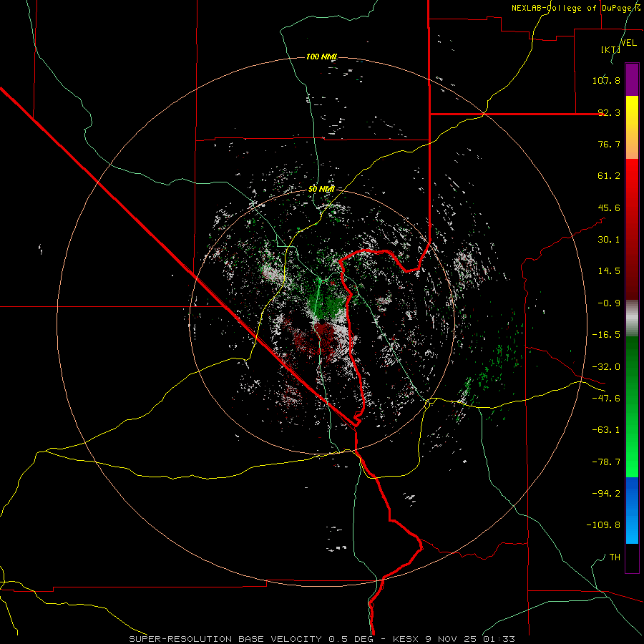Click the 50 NMI range ring label
The height and width of the screenshot is (644, 644).
click(321, 189)
